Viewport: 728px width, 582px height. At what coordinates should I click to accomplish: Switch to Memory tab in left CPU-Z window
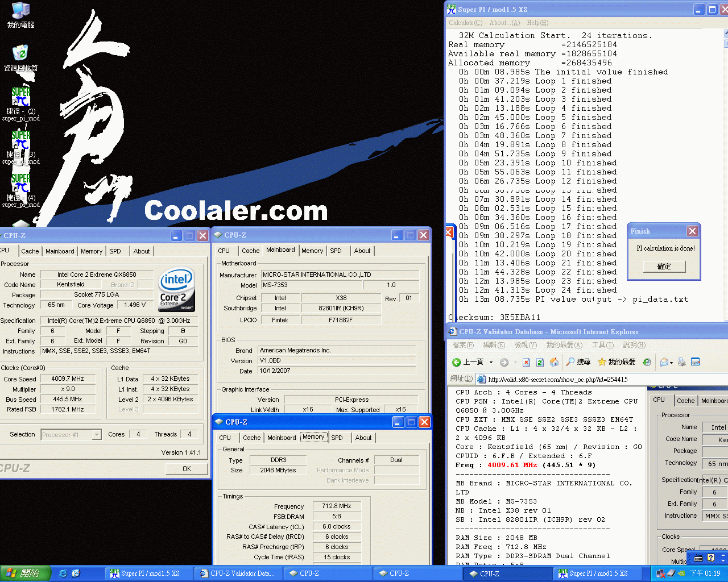(92, 251)
